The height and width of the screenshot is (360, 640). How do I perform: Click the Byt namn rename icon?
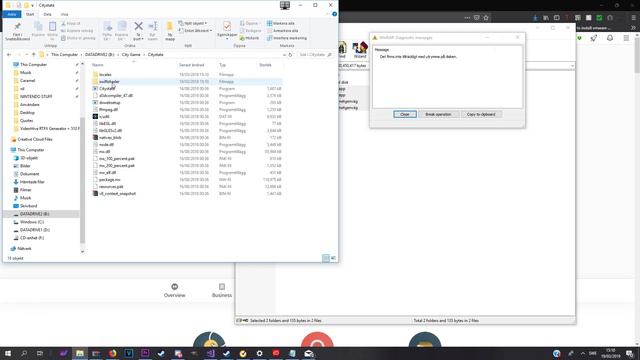pos(153,27)
